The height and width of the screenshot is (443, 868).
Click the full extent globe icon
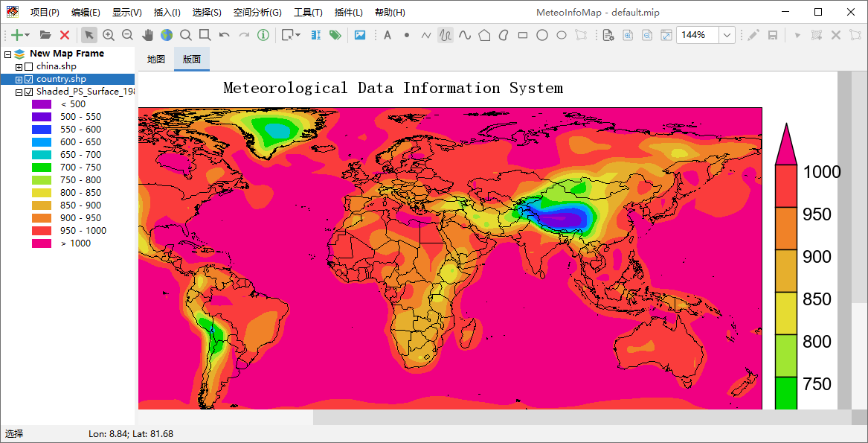pyautogui.click(x=167, y=35)
